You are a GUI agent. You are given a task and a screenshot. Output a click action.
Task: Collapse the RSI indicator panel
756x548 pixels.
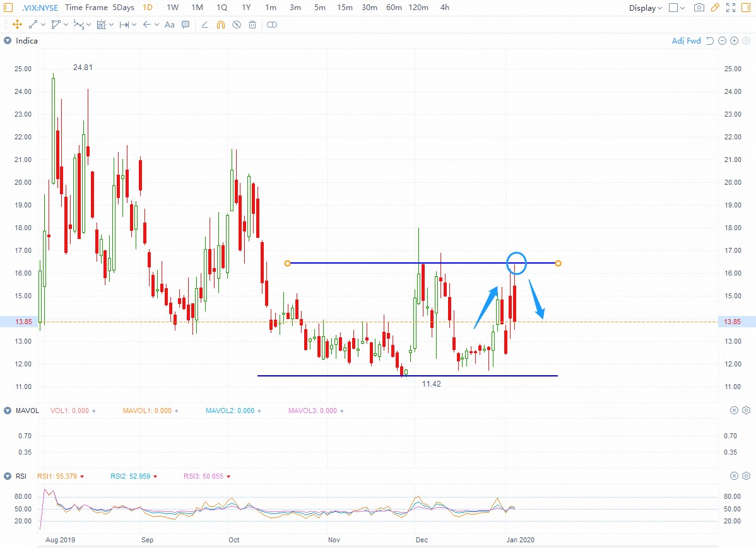coord(8,476)
